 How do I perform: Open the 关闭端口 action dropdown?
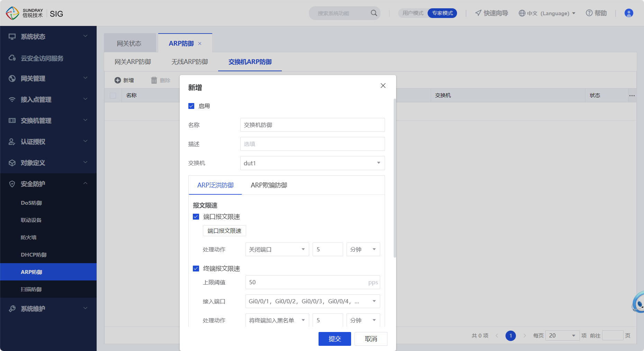277,249
